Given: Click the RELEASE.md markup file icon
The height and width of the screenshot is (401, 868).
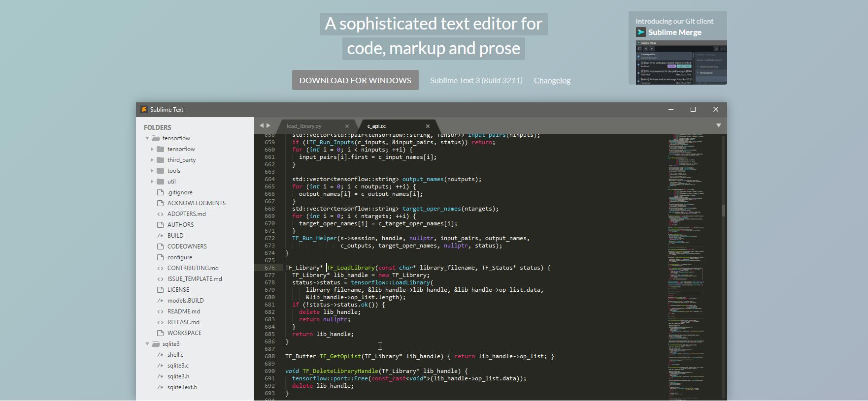Looking at the screenshot, I should [x=160, y=322].
